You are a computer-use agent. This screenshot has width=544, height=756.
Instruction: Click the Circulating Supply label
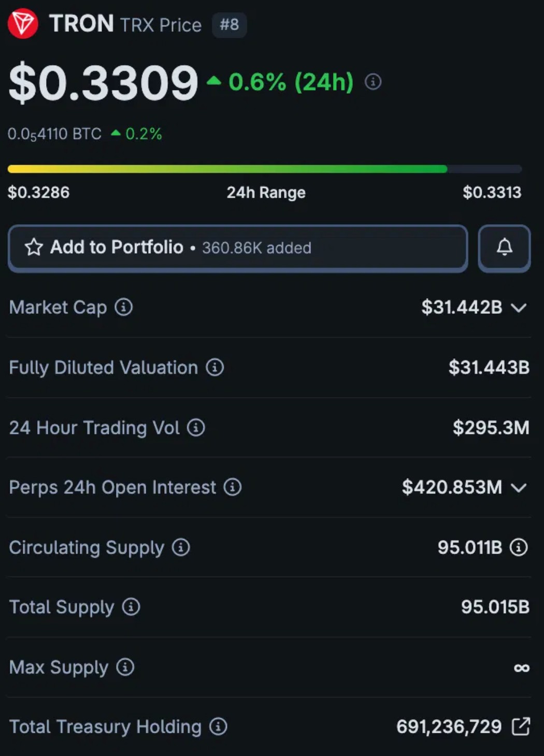pos(87,548)
